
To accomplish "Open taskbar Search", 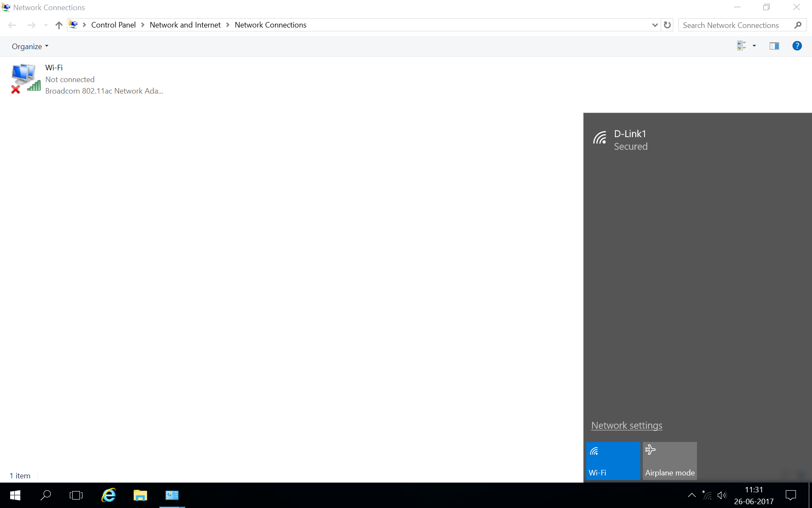I will (46, 495).
